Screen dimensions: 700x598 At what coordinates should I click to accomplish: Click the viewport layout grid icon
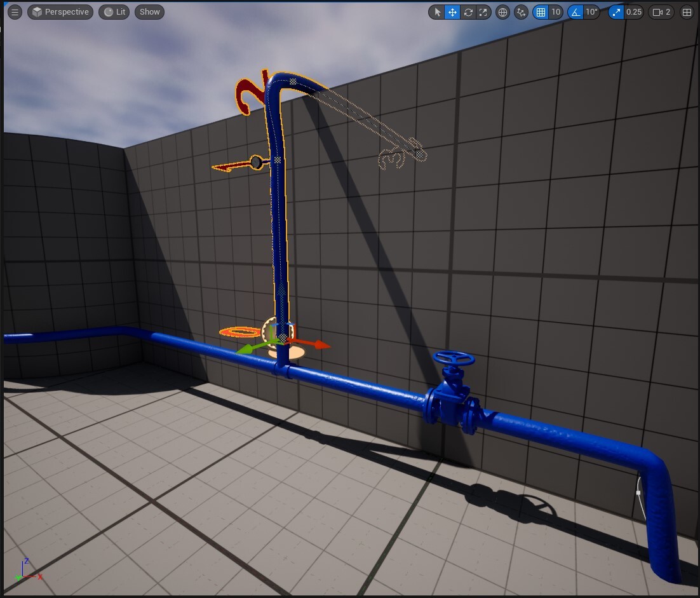pos(687,11)
